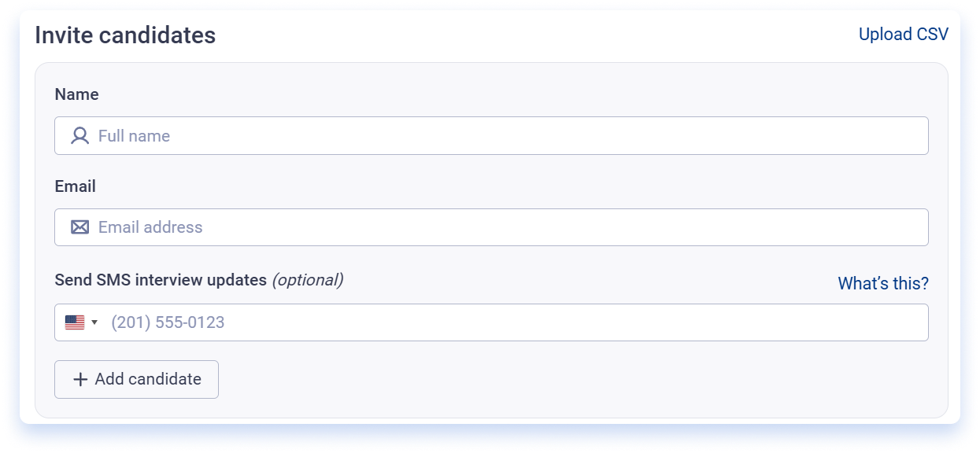Click the United States flag icon
This screenshot has width=980, height=453.
(75, 322)
